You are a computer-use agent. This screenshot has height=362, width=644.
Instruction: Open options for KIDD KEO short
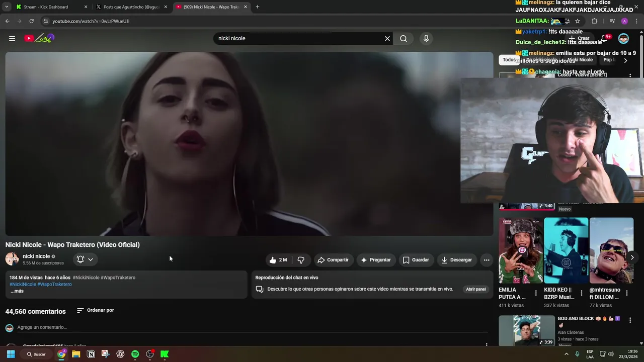(582, 293)
